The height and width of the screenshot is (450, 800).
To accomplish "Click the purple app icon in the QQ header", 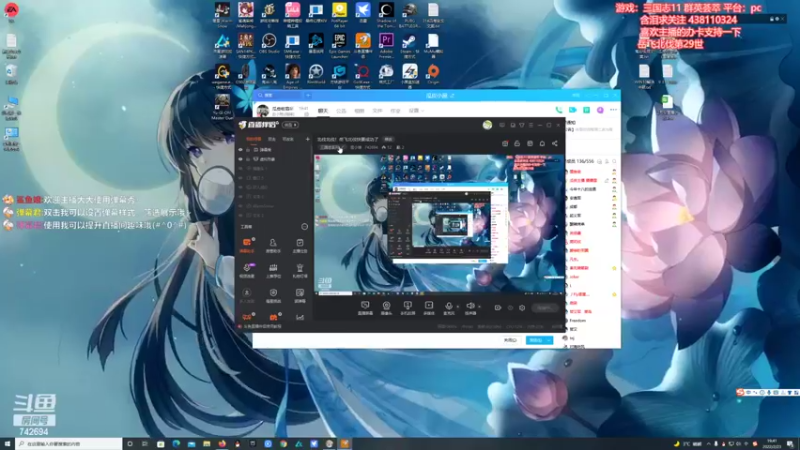I will [600, 110].
